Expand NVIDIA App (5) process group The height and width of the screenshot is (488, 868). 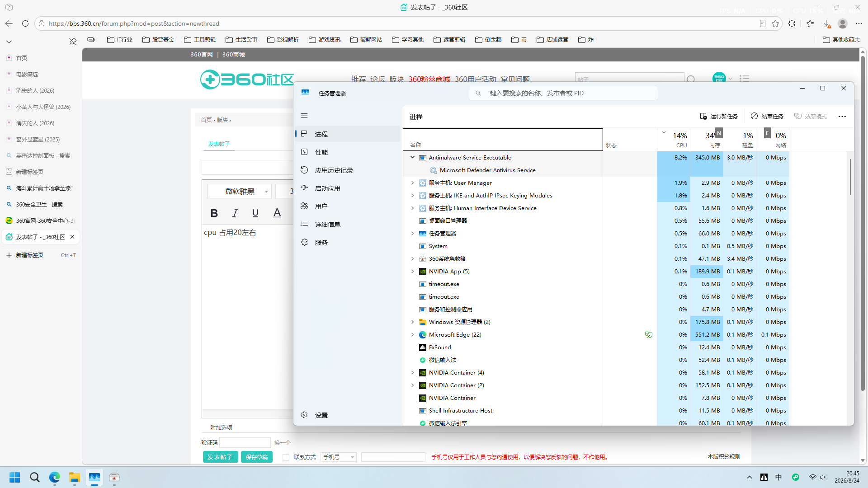[x=412, y=271]
